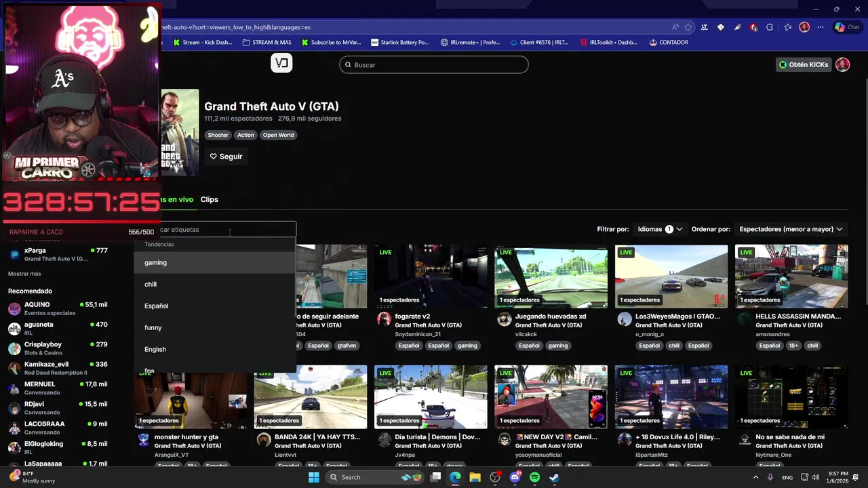Open the Espectadores (menor a mayor) sort dropdown
868x488 pixels.
[791, 229]
